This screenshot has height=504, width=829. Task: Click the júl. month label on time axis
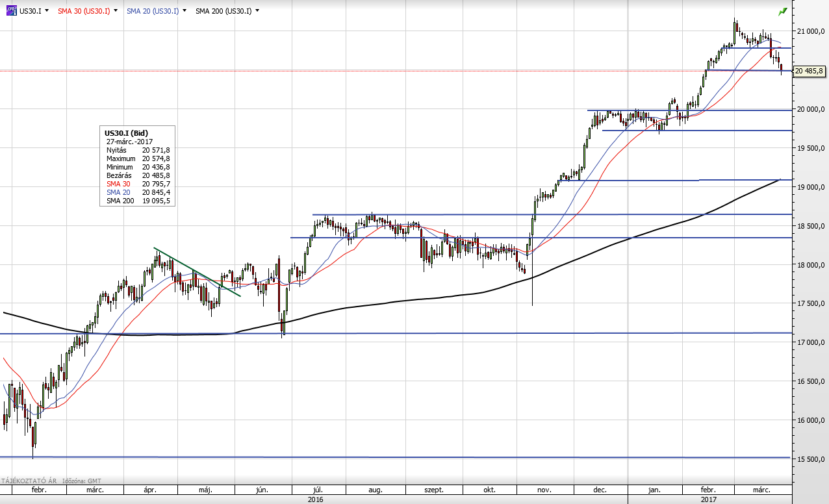pos(318,490)
